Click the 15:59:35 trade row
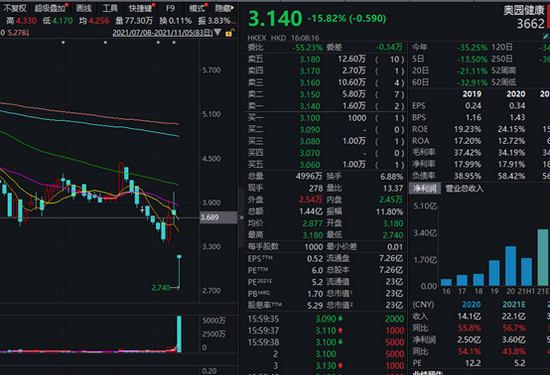550x375 pixels. 326,319
